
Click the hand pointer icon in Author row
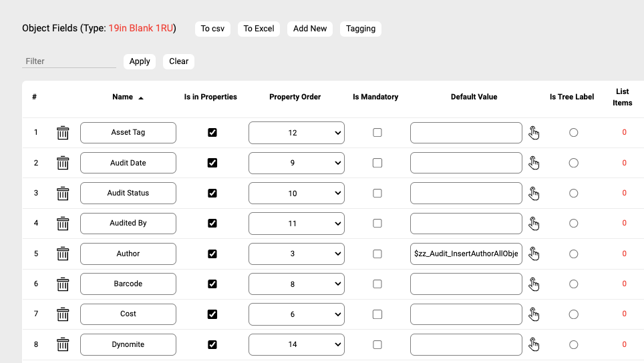(x=534, y=254)
